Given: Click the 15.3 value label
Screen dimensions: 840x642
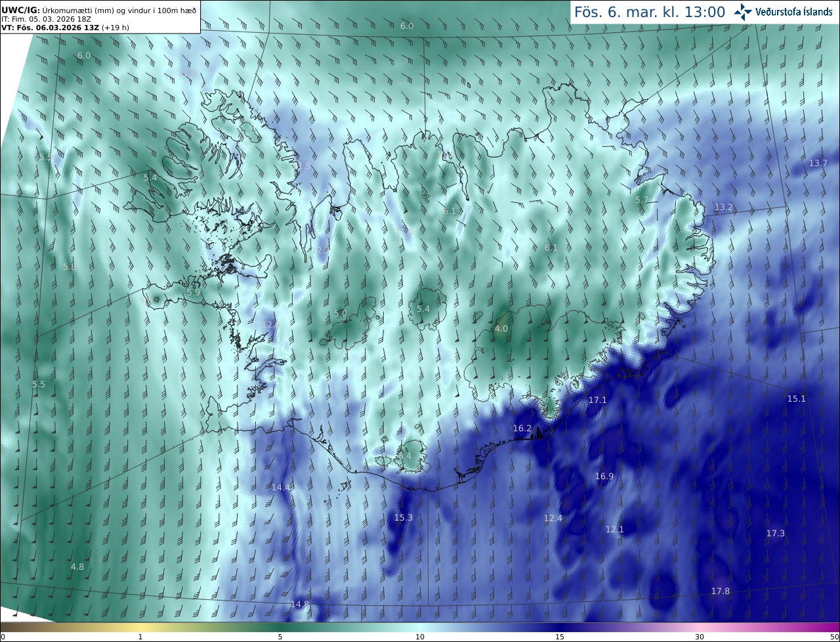Looking at the screenshot, I should (403, 517).
